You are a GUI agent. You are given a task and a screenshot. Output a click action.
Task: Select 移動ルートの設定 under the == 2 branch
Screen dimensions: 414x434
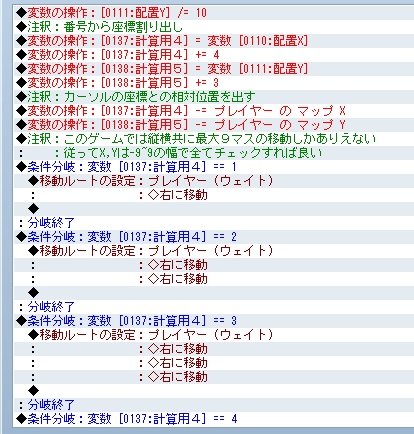214,251
